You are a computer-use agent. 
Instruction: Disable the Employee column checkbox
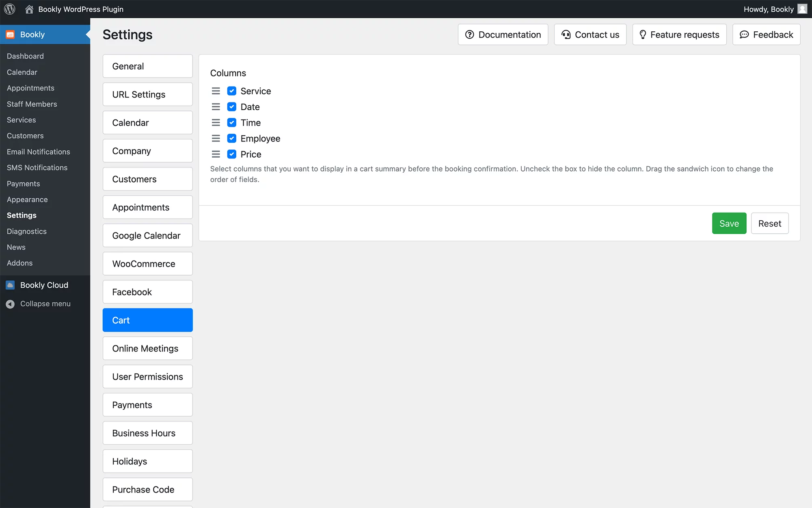(232, 139)
